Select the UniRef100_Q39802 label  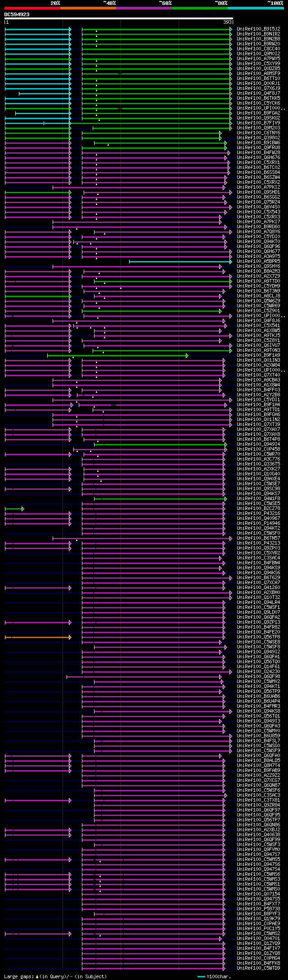tap(258, 137)
